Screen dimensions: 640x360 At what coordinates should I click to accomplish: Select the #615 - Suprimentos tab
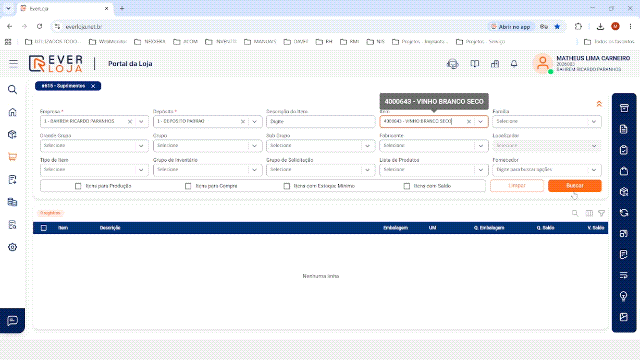click(x=63, y=86)
